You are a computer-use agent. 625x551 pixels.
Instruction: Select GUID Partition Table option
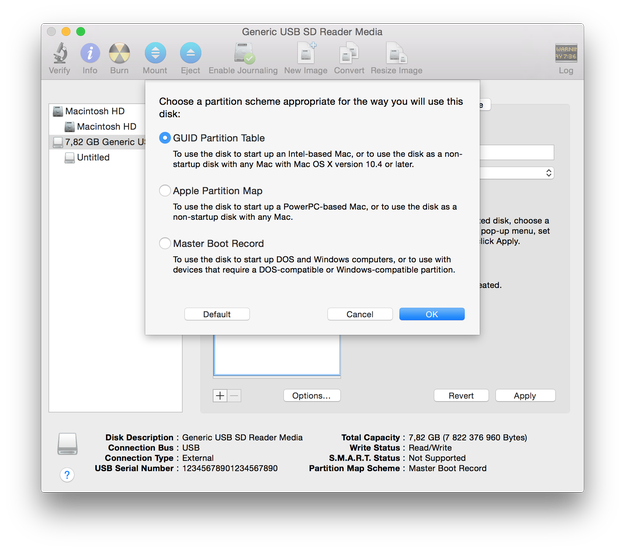tap(165, 138)
